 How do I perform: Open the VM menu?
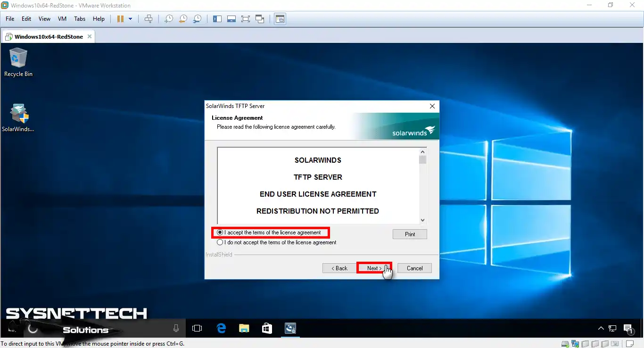tap(62, 19)
